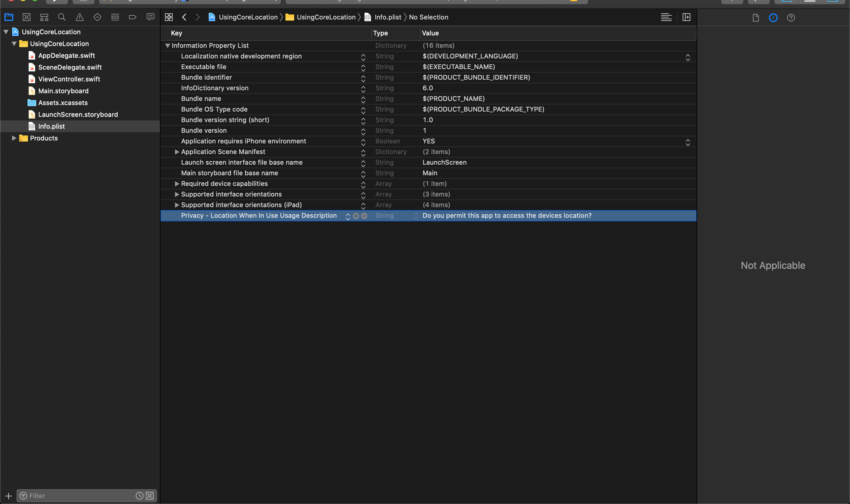Collapse the Information Property List row
850x504 pixels.
click(x=167, y=45)
